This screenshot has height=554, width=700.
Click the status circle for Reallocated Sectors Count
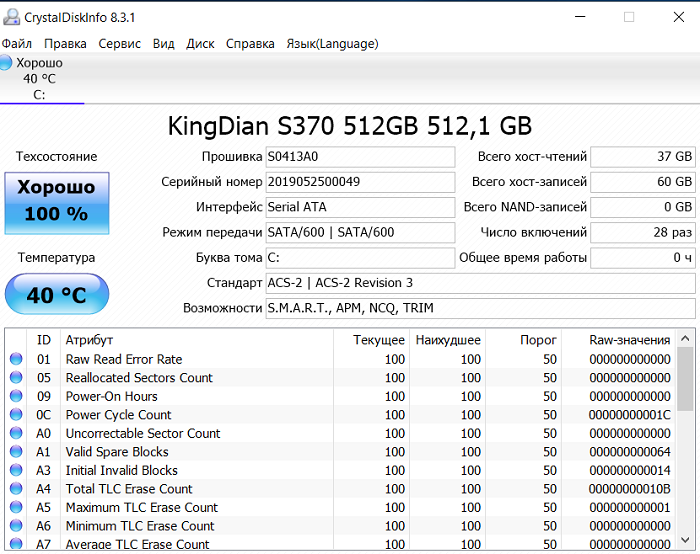(x=16, y=378)
